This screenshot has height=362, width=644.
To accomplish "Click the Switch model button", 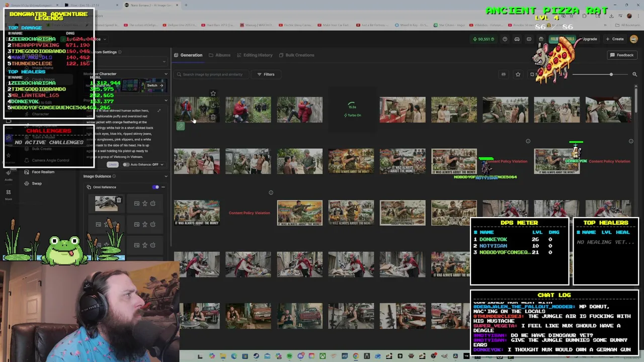I will pos(154,85).
